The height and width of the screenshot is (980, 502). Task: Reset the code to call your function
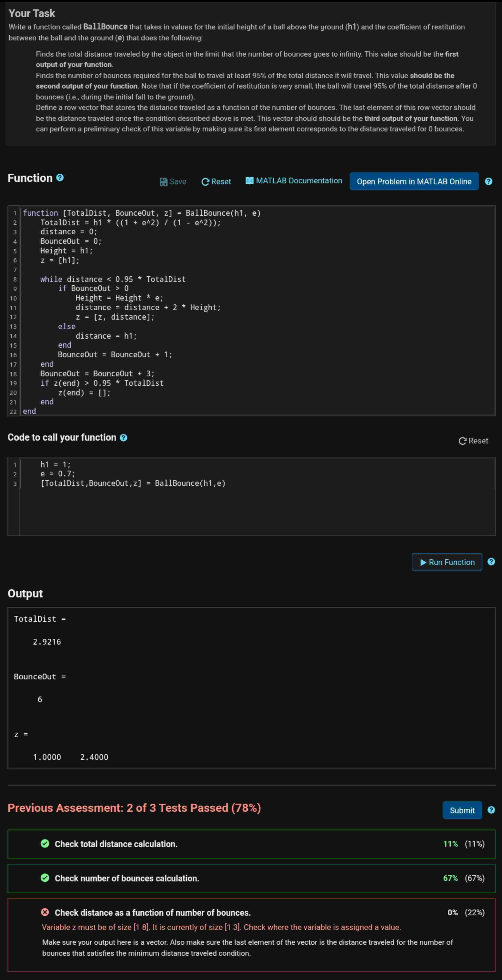(473, 441)
